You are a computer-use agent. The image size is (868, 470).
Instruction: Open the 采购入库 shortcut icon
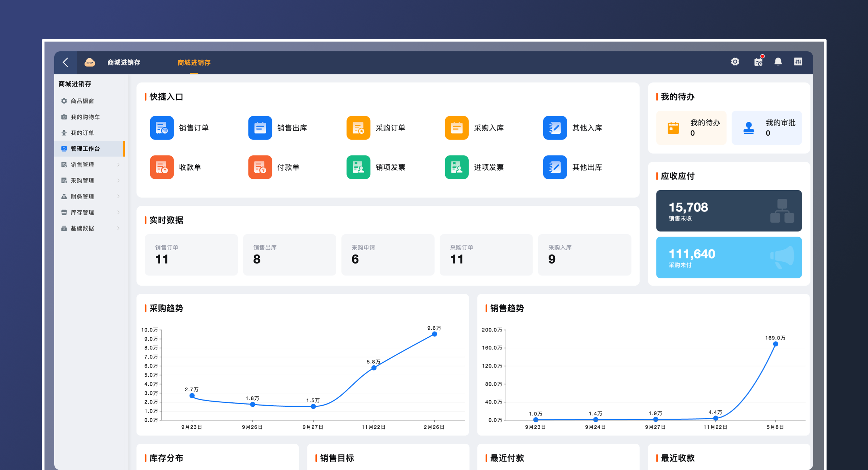click(456, 128)
